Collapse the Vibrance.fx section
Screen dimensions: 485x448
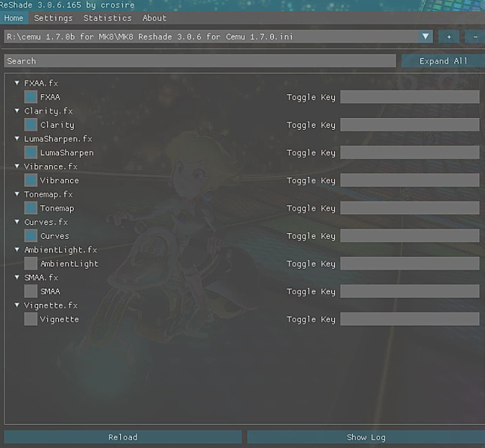[x=17, y=167]
